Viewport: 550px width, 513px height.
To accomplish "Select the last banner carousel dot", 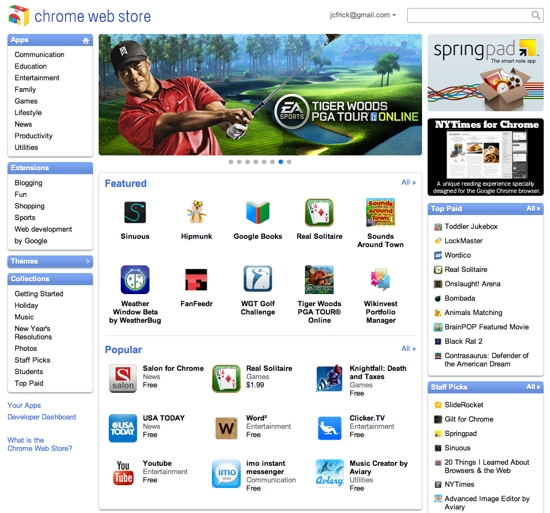I will click(x=289, y=162).
